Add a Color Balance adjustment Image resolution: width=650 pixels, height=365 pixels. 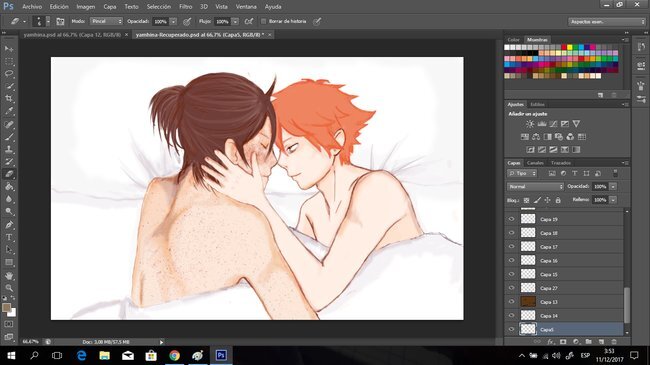pyautogui.click(x=536, y=136)
